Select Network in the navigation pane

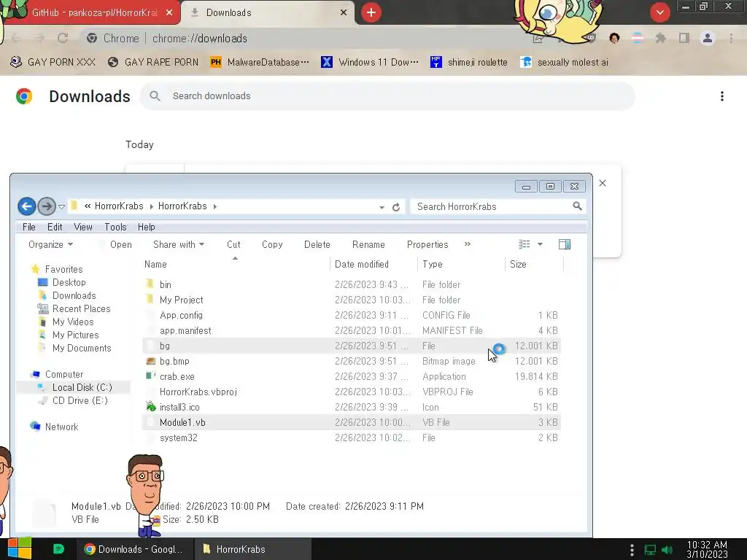(61, 427)
